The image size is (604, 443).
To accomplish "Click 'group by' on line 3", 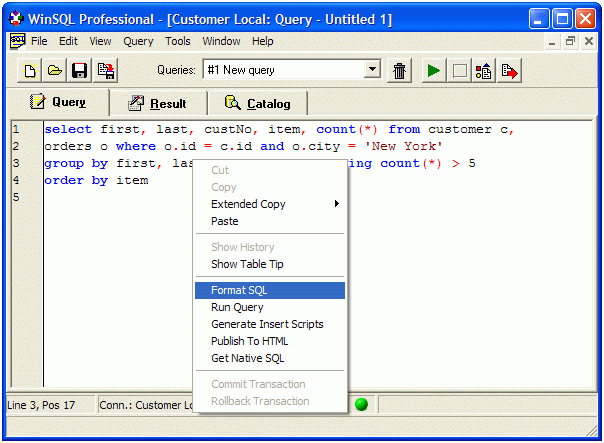I will pyautogui.click(x=76, y=163).
